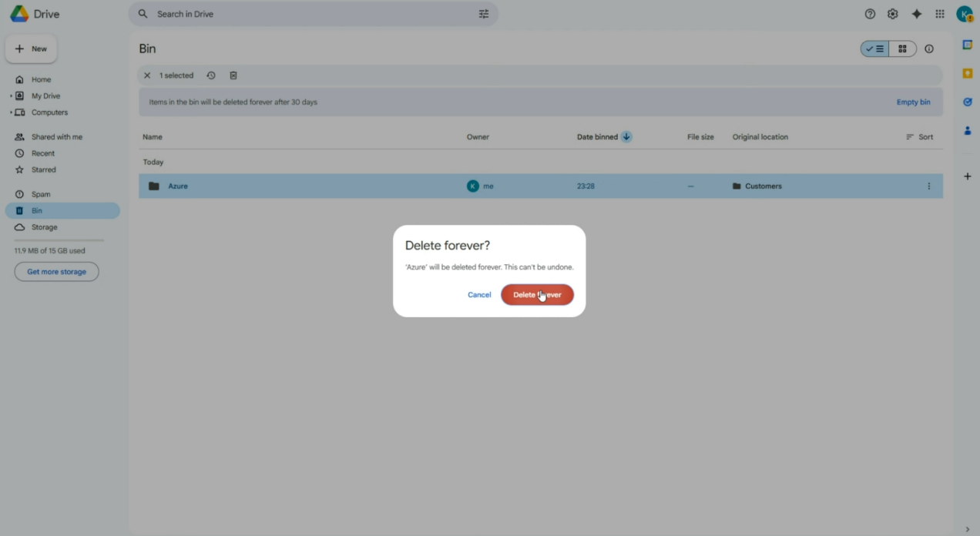The image size is (980, 536).
Task: Reverse Date binned sort direction arrow
Action: click(x=626, y=137)
